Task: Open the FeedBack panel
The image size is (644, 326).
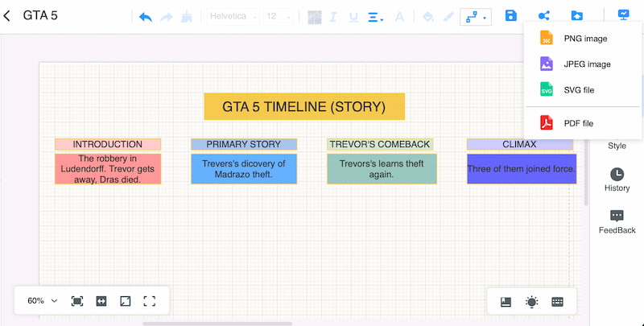Action: tap(617, 221)
